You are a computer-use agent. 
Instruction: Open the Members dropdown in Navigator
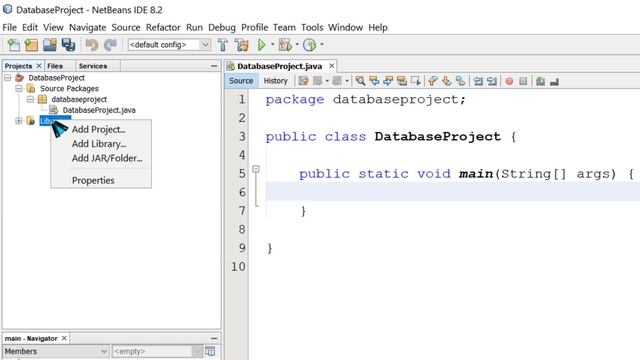(x=104, y=351)
